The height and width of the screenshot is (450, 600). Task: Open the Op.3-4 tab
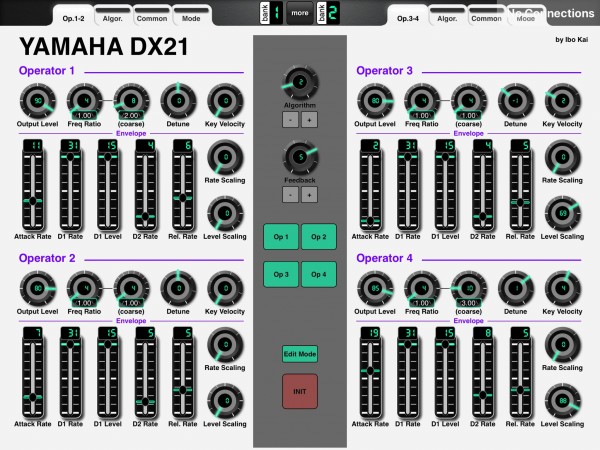(x=408, y=16)
